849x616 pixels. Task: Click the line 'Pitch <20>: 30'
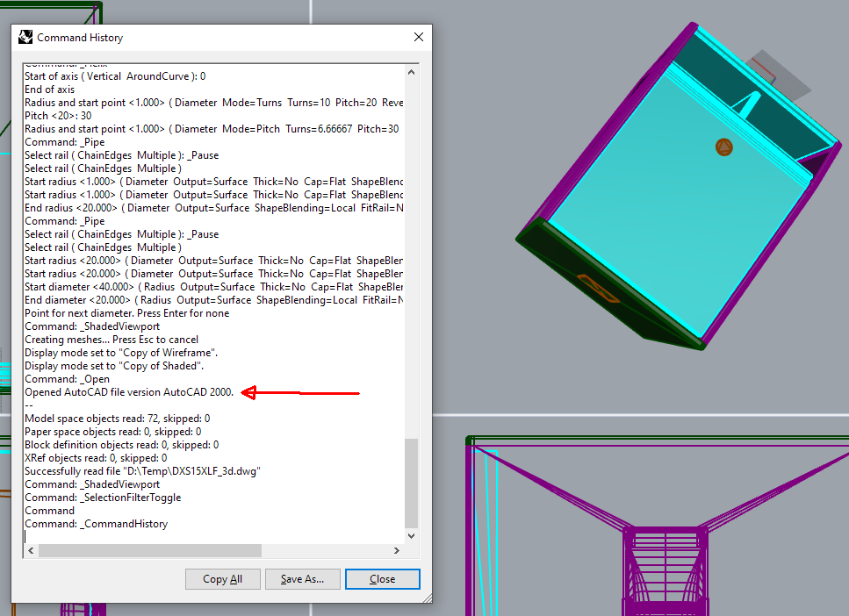click(58, 116)
